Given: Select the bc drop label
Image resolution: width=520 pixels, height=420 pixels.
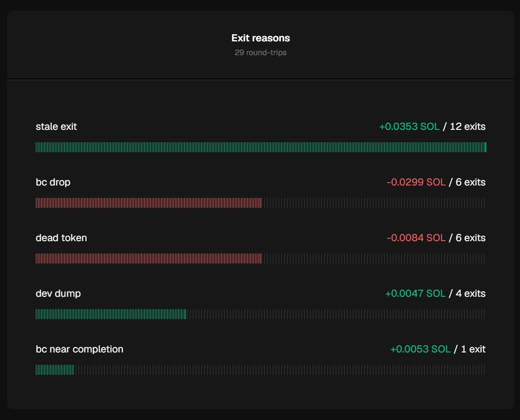Looking at the screenshot, I should click(x=53, y=182).
